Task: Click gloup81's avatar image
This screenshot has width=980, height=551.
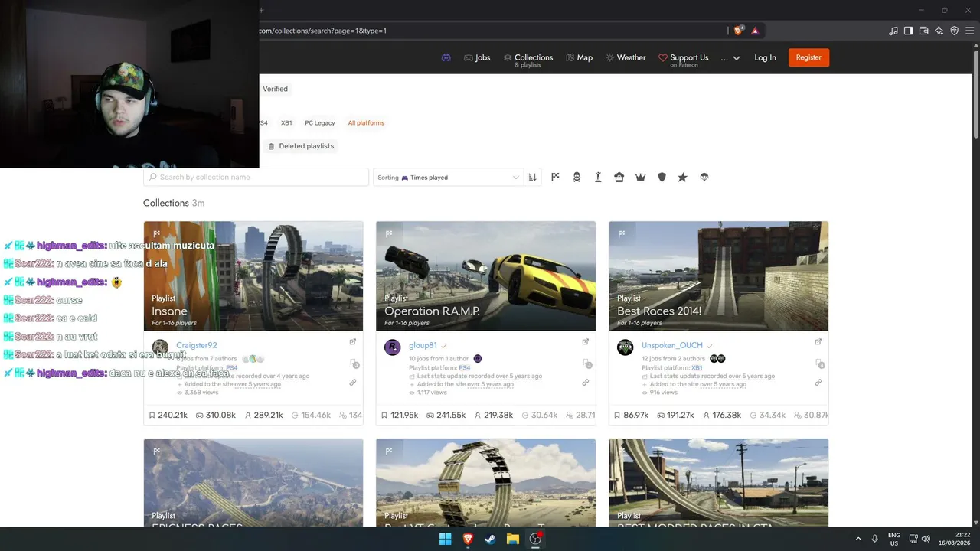Action: (393, 347)
